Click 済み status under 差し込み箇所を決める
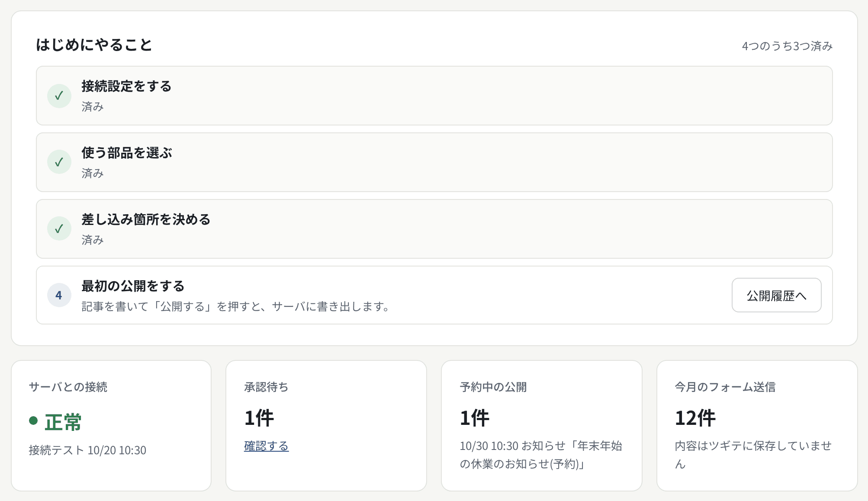 click(x=93, y=240)
